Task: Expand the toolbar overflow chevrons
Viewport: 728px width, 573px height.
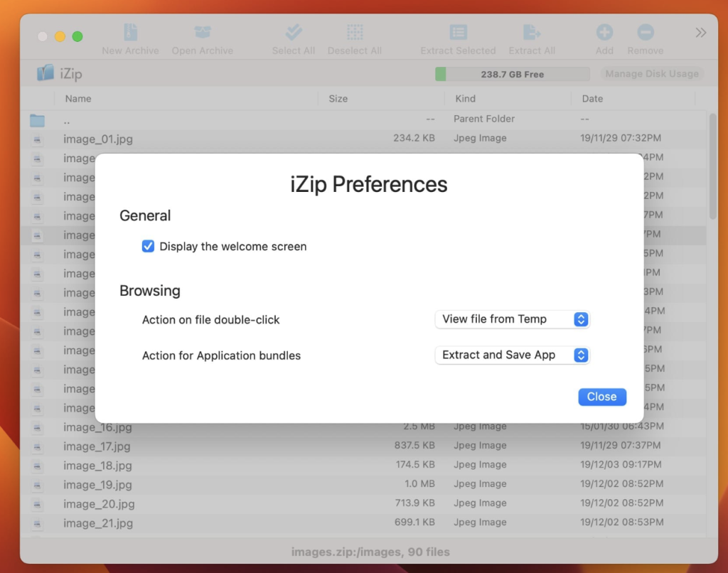Action: (700, 33)
